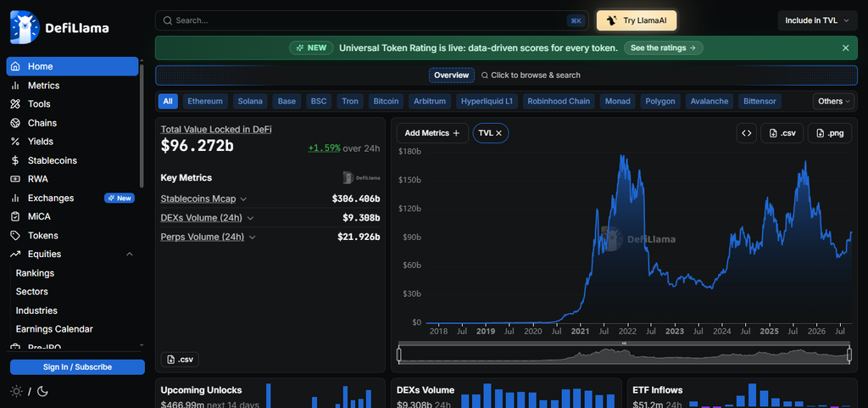This screenshot has width=868, height=408.
Task: Filter by Solana chain
Action: pos(250,101)
